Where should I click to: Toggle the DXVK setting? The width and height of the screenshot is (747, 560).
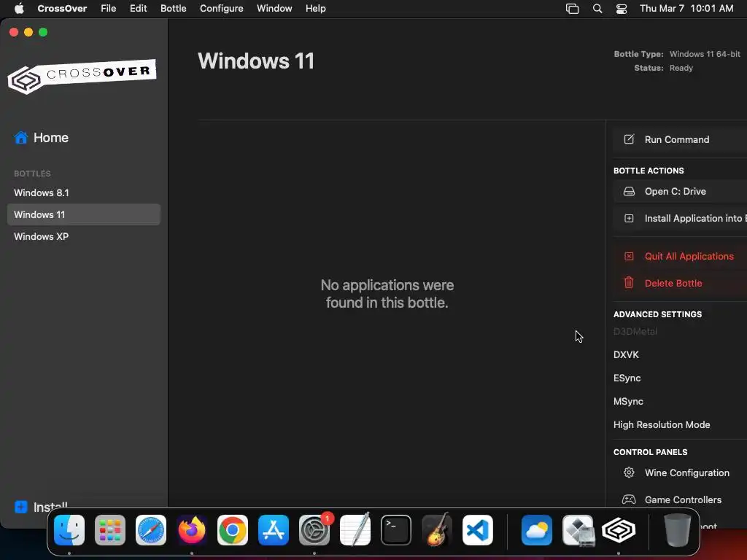(626, 355)
